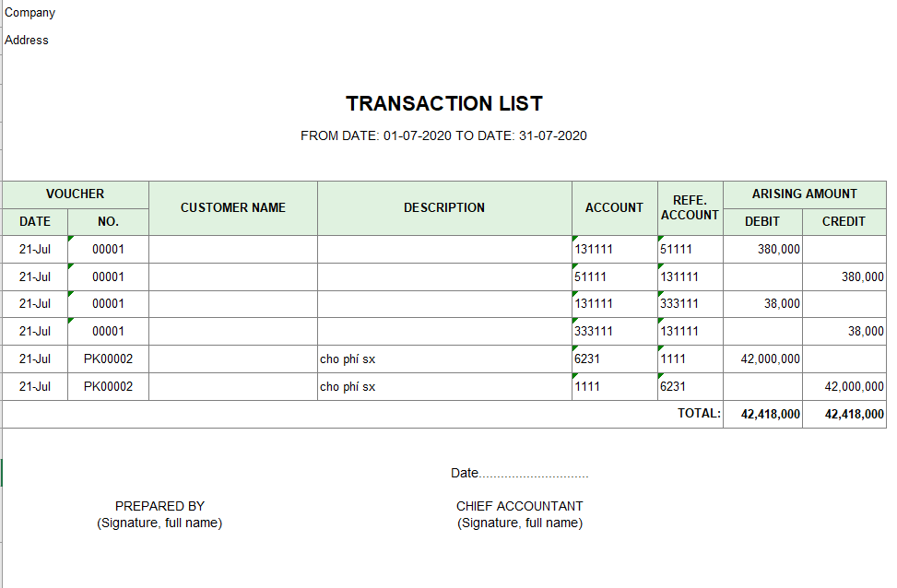Click account cell containing 6231
897x588 pixels.
coord(614,359)
